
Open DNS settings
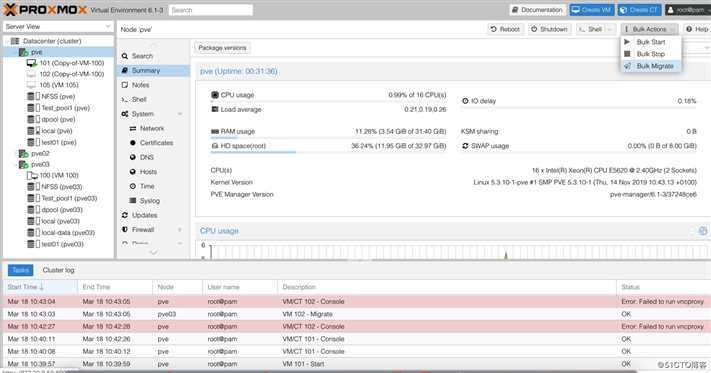pyautogui.click(x=153, y=158)
